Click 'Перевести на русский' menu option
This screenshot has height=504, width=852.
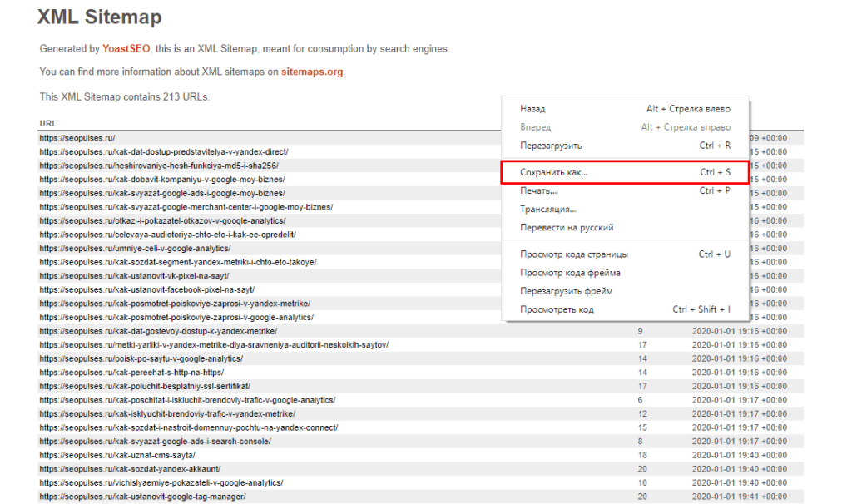point(567,227)
